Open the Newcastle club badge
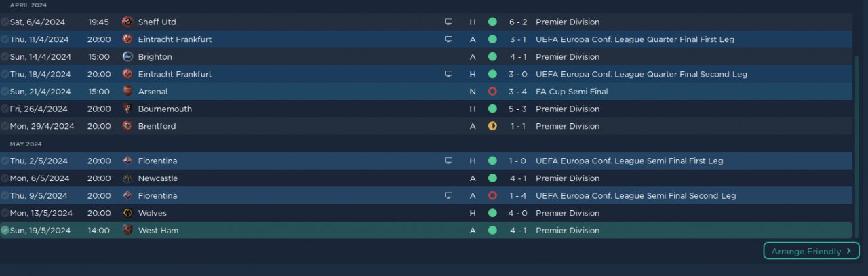This screenshot has width=868, height=276. (x=127, y=178)
